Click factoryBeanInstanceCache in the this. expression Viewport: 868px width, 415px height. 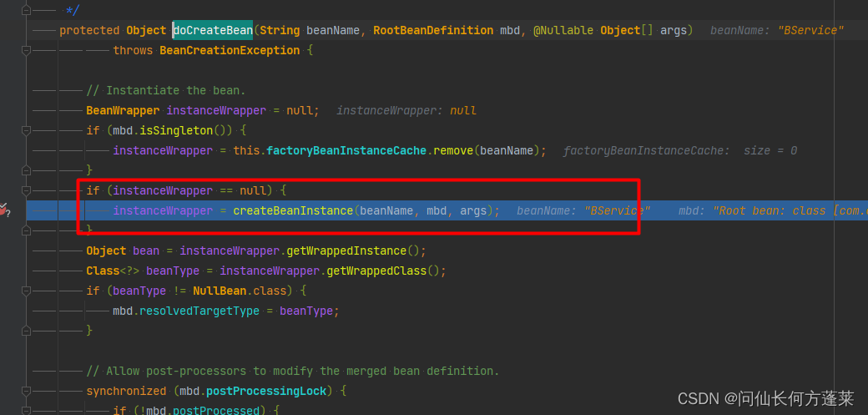coord(346,150)
